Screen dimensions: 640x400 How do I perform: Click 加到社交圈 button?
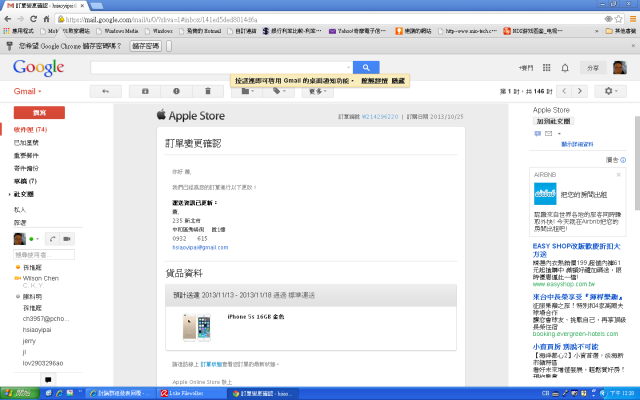pyautogui.click(x=553, y=121)
